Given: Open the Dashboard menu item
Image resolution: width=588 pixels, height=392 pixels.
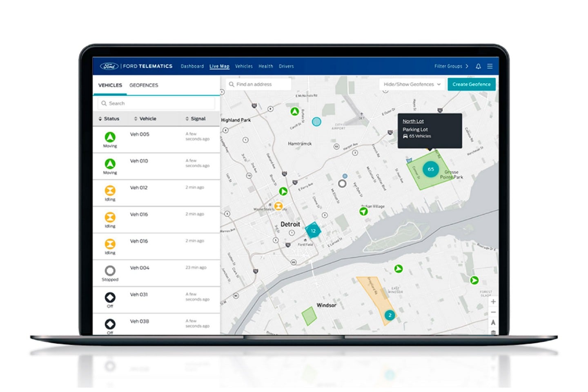Looking at the screenshot, I should pos(192,66).
